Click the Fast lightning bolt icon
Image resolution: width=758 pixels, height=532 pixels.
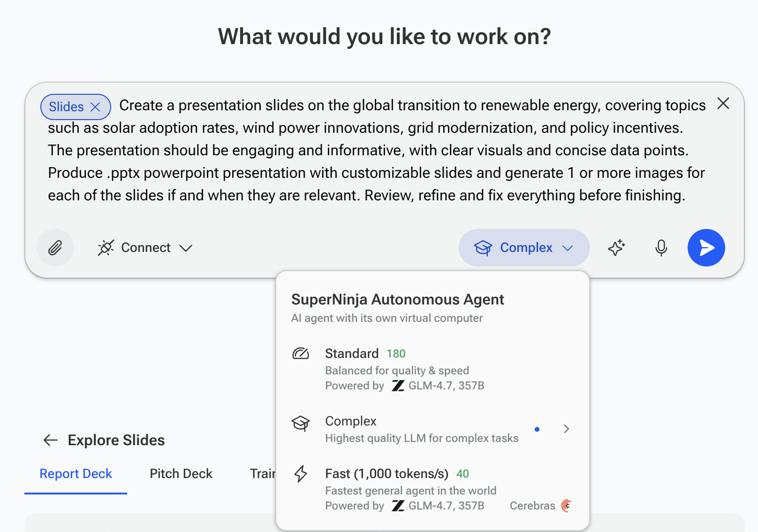pyautogui.click(x=301, y=474)
